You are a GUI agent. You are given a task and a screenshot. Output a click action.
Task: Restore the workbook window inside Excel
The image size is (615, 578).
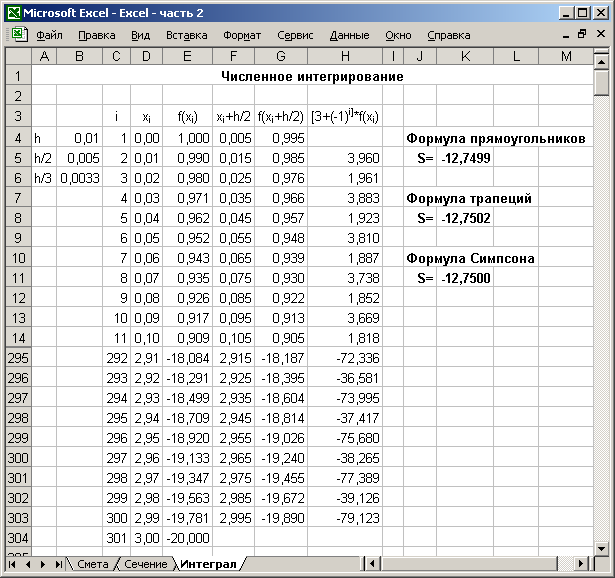[x=582, y=34]
